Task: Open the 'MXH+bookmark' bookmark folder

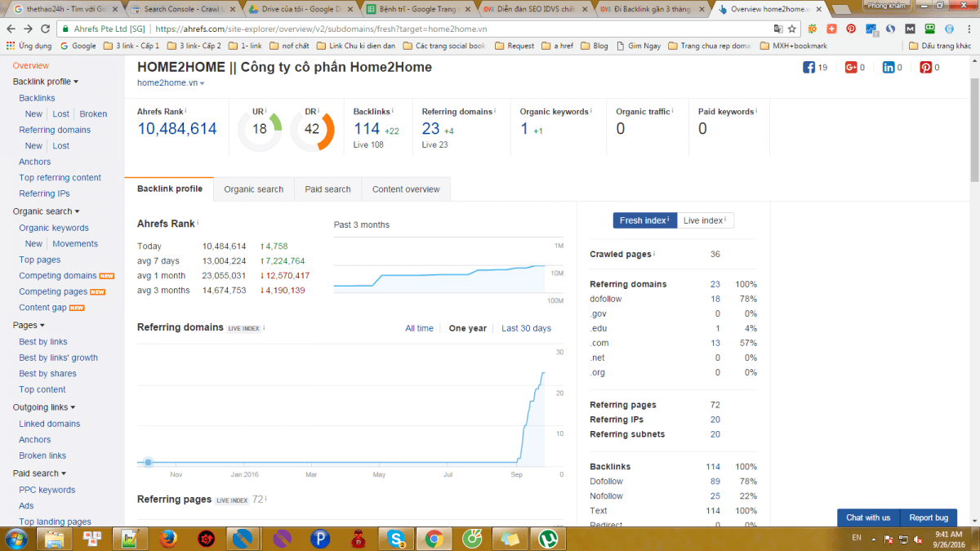Action: 793,46
